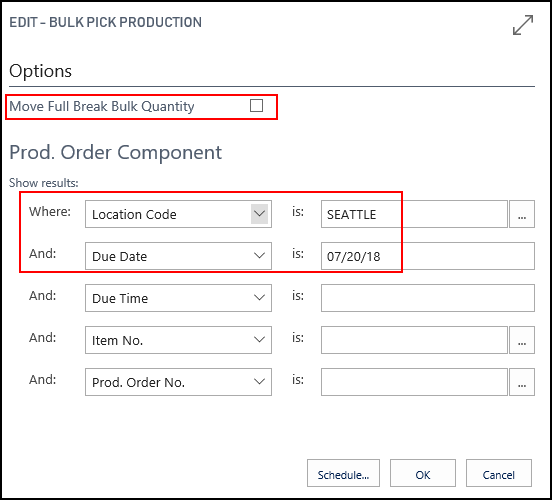552x500 pixels.
Task: Open lookup ellipsis for Prod. Order No. value
Action: tap(522, 382)
